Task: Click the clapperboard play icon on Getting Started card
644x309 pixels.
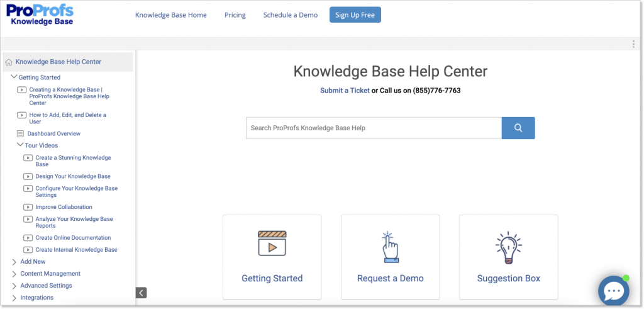Action: 272,244
